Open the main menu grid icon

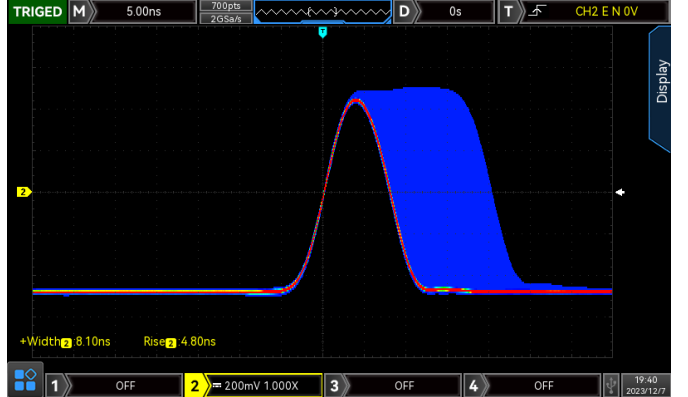pos(25,380)
